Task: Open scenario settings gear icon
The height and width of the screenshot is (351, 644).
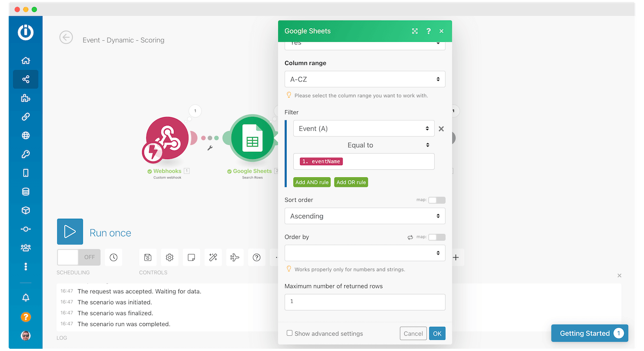Action: pyautogui.click(x=169, y=257)
